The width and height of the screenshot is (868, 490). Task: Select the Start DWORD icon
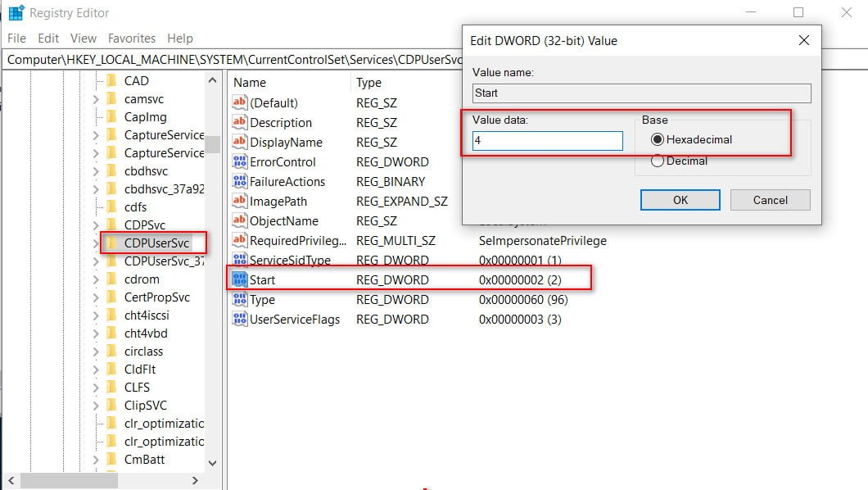[x=239, y=279]
